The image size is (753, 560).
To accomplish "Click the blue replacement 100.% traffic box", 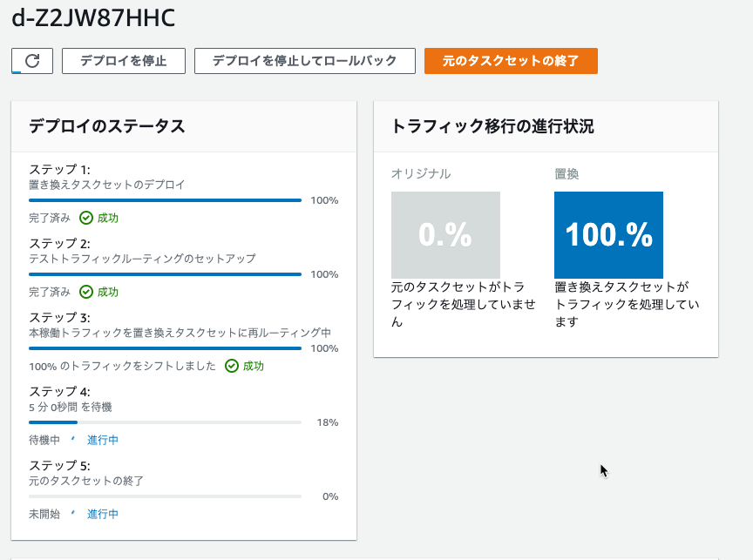I will pyautogui.click(x=608, y=234).
